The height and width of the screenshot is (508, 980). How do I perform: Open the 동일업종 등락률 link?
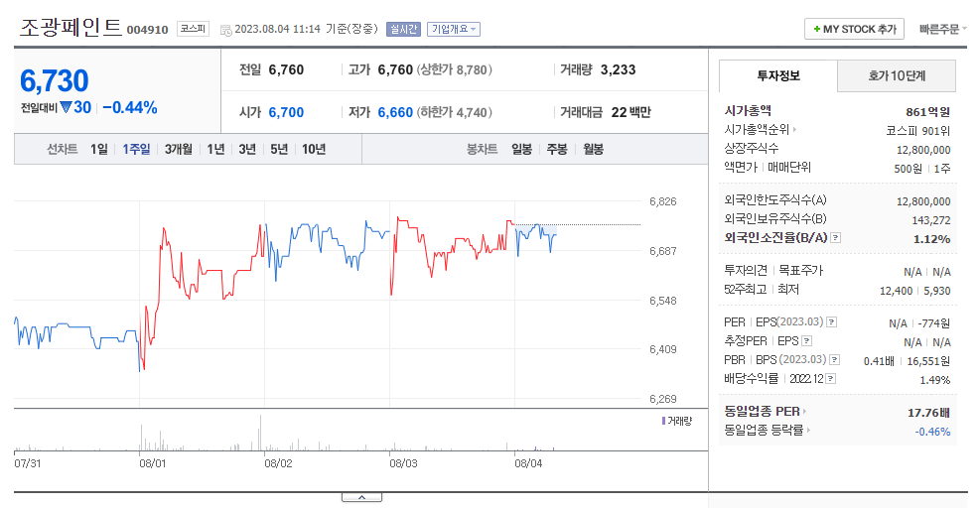point(764,431)
